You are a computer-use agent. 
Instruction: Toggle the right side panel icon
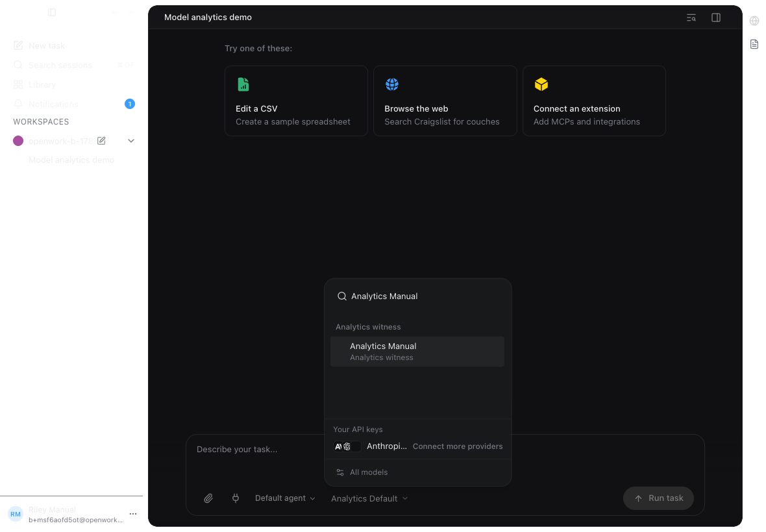tap(715, 18)
